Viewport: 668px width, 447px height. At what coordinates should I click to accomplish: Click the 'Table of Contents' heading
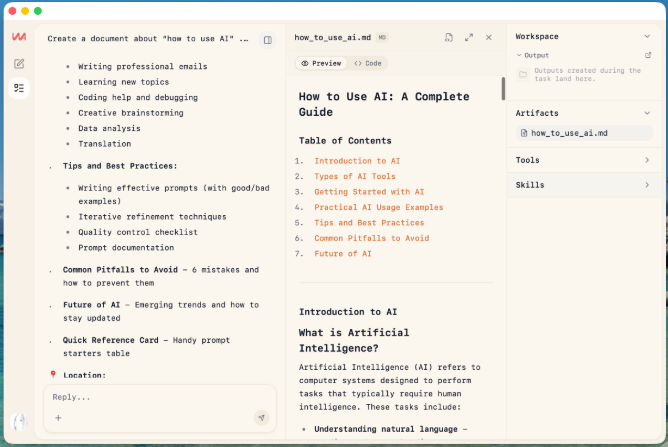click(345, 141)
